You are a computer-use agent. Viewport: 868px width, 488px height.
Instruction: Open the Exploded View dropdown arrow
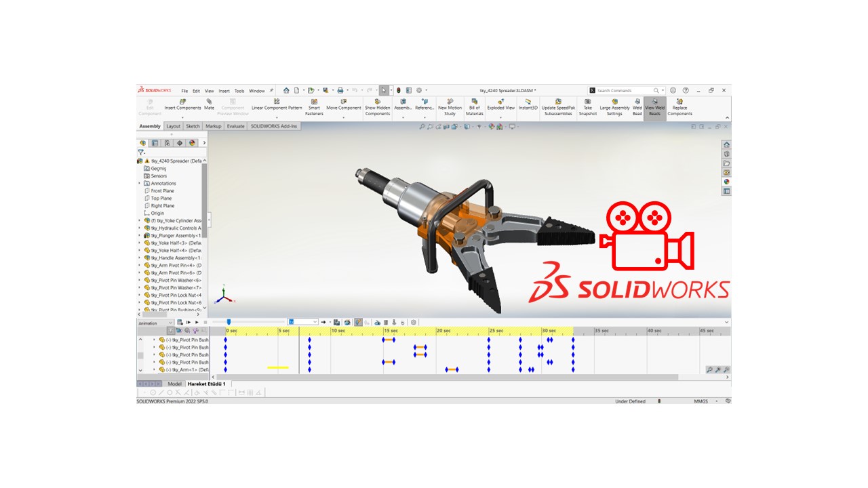pos(500,117)
